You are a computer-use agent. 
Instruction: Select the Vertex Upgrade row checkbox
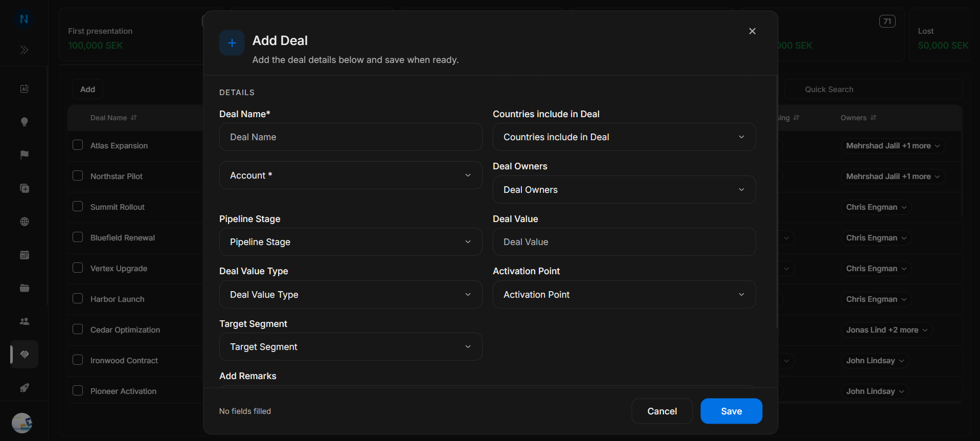point(78,268)
